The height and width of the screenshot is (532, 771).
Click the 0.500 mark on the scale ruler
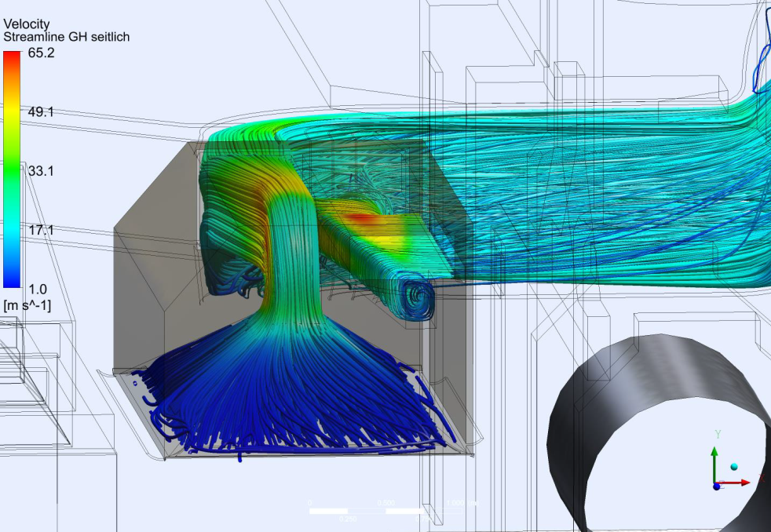(386, 502)
